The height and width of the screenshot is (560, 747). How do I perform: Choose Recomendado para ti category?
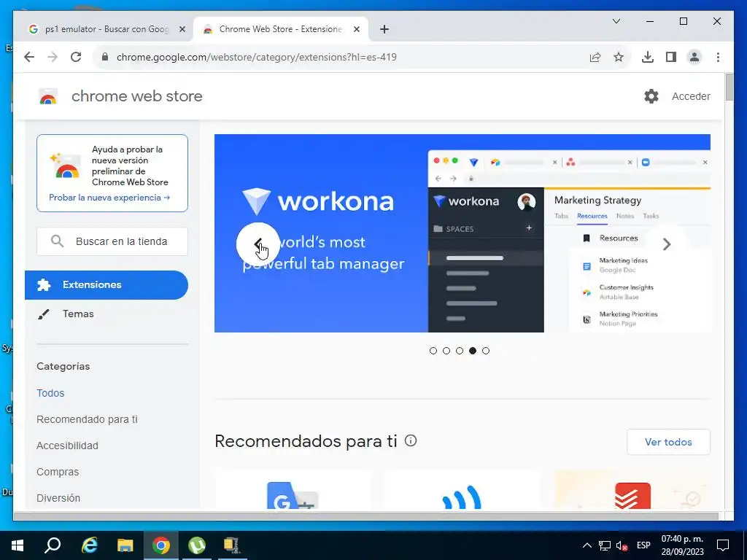[87, 419]
